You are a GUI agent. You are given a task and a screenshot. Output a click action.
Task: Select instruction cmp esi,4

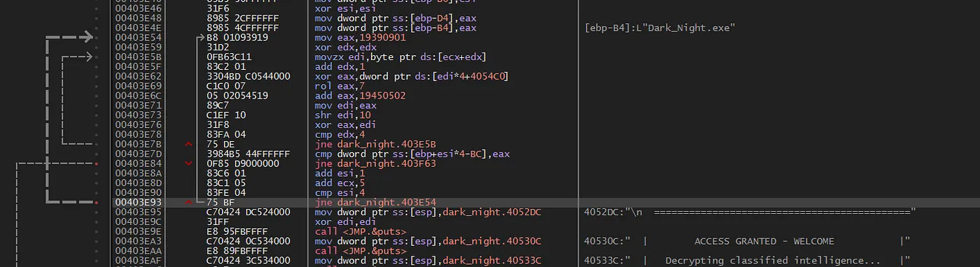click(343, 192)
